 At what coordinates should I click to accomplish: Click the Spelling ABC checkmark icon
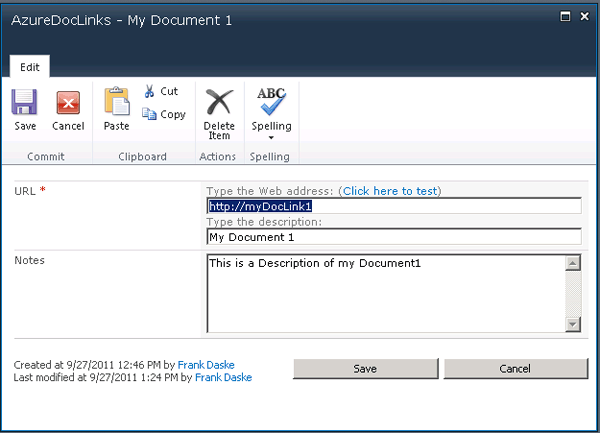tap(271, 102)
